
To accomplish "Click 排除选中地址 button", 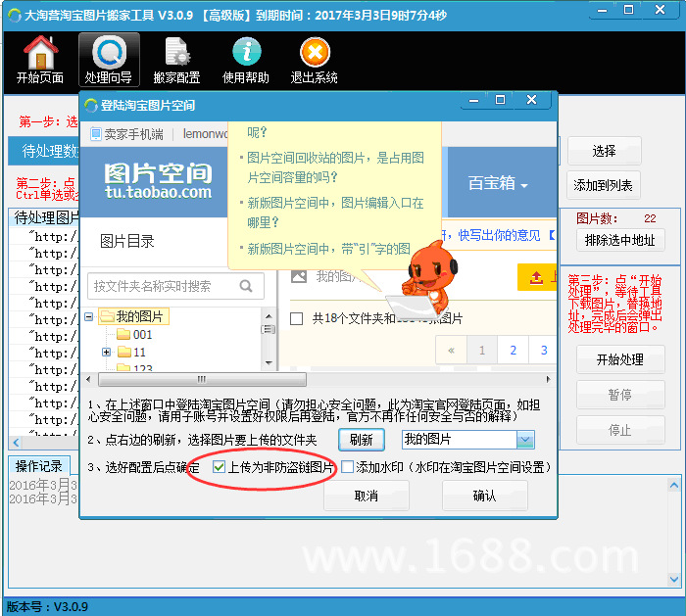I will pos(620,240).
